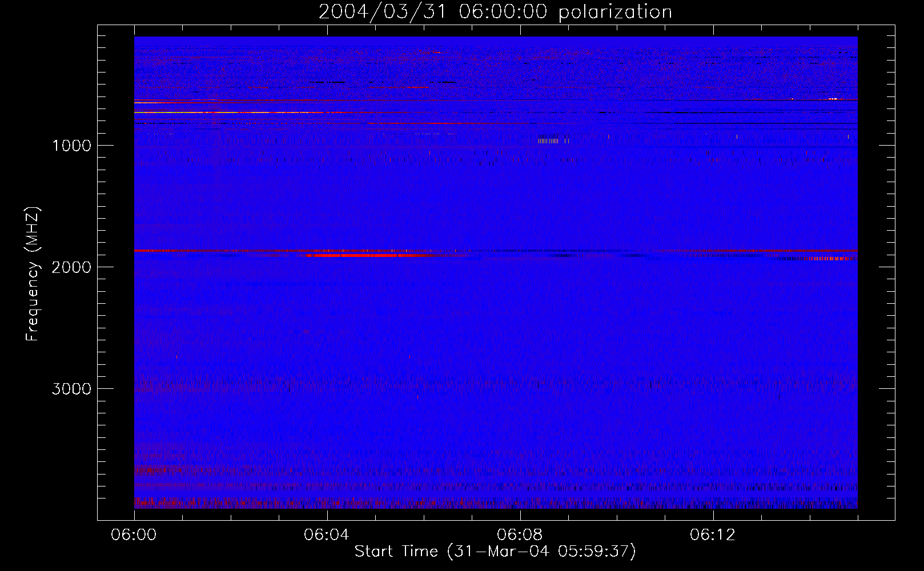The image size is (924, 571).
Task: Click the "06:04" time tick label
Action: (327, 535)
